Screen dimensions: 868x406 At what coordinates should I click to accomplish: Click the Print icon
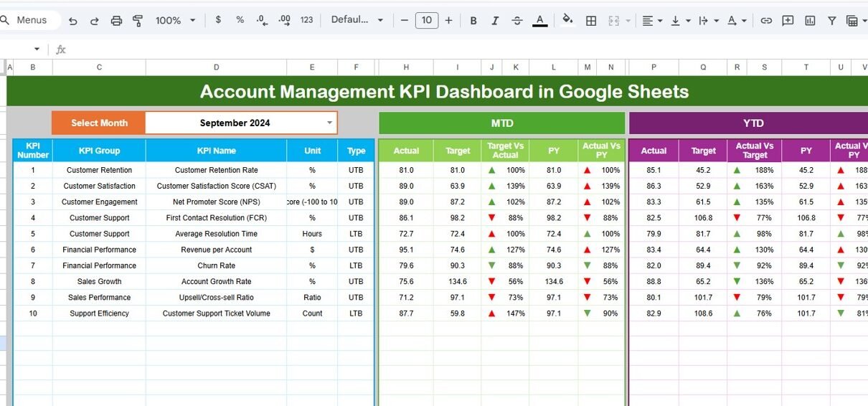click(x=116, y=21)
